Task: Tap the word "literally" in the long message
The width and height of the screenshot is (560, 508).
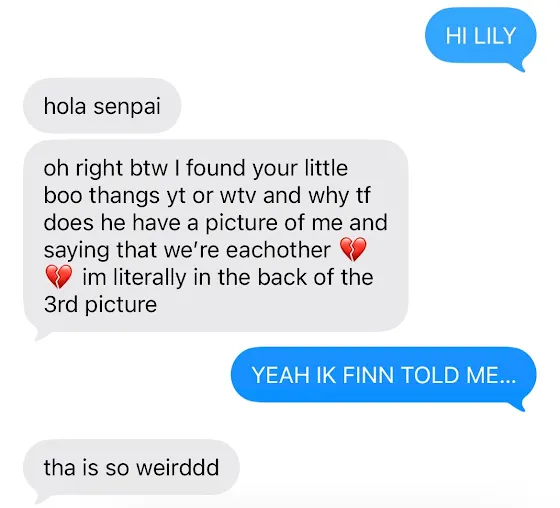Action: [x=150, y=277]
